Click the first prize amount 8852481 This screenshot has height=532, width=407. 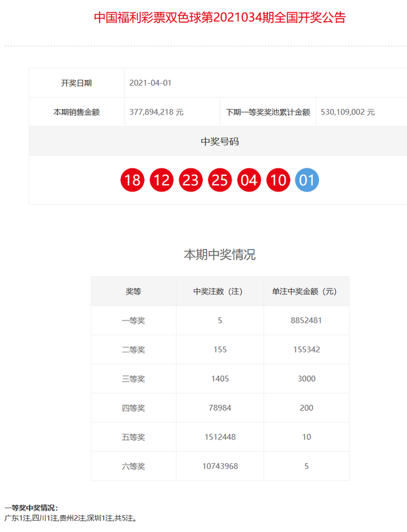click(x=306, y=320)
